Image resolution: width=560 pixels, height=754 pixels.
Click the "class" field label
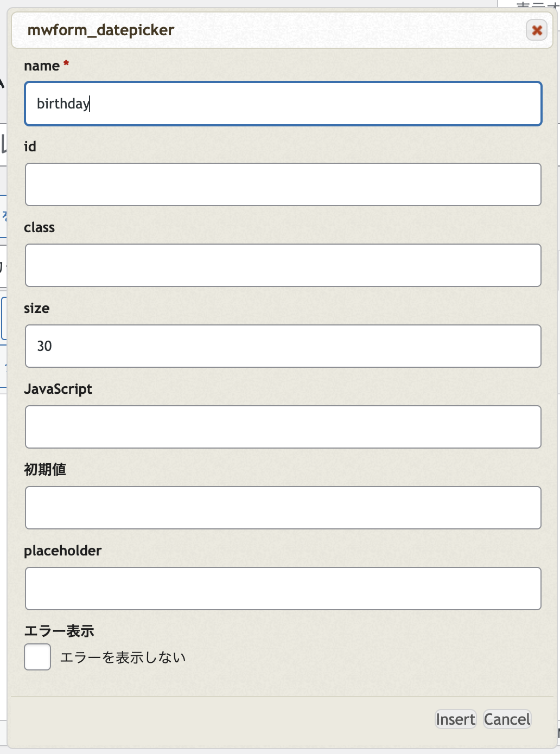39,227
